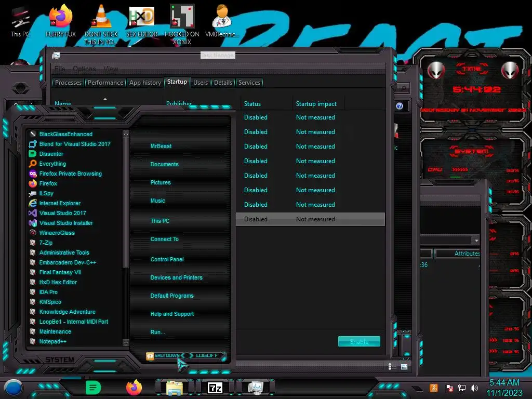532x399 pixels.
Task: Switch to the Services tab
Action: (249, 83)
